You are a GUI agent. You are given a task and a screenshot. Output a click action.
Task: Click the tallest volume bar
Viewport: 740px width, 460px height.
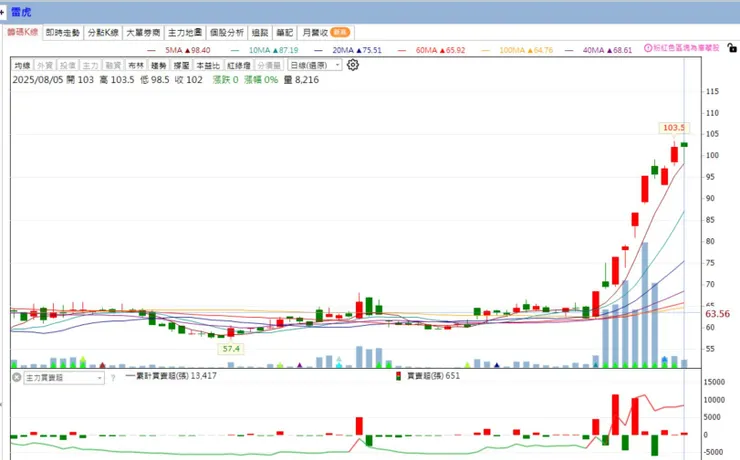645,305
